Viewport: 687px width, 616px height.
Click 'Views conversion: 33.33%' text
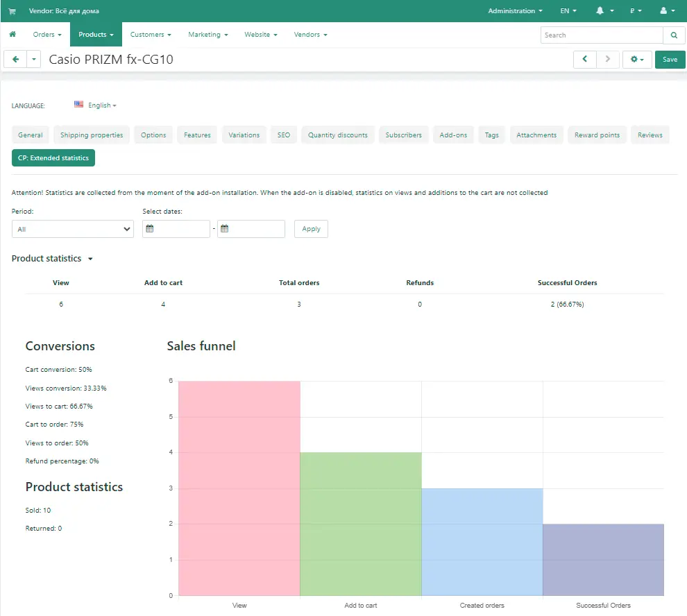tap(66, 388)
